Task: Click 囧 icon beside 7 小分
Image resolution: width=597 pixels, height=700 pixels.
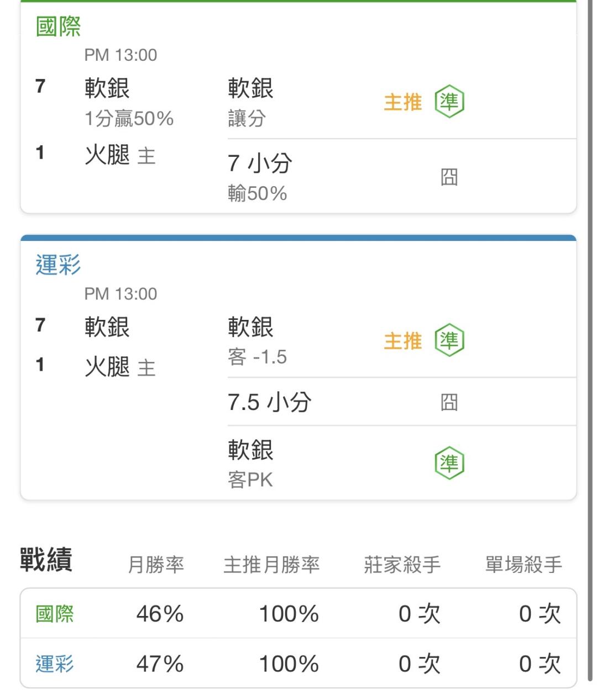Action: 449,177
